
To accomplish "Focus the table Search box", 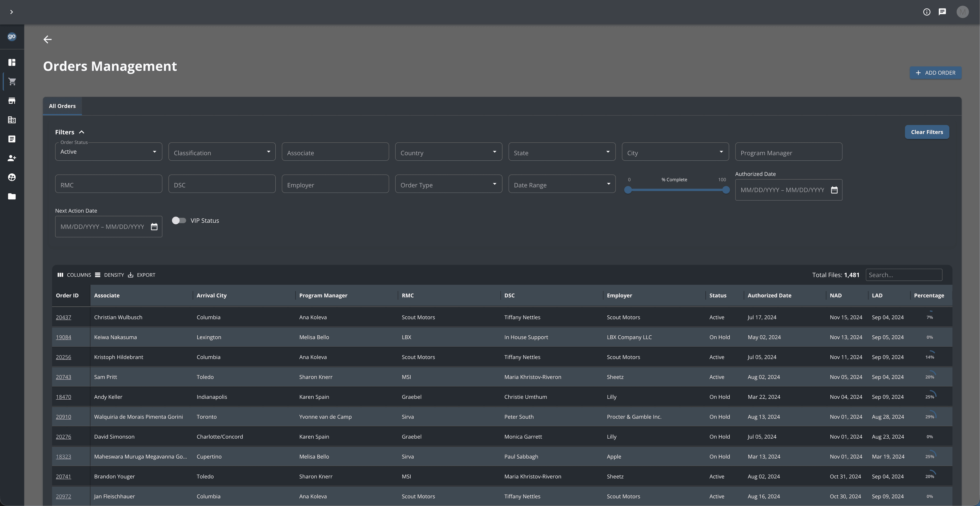I will 904,275.
